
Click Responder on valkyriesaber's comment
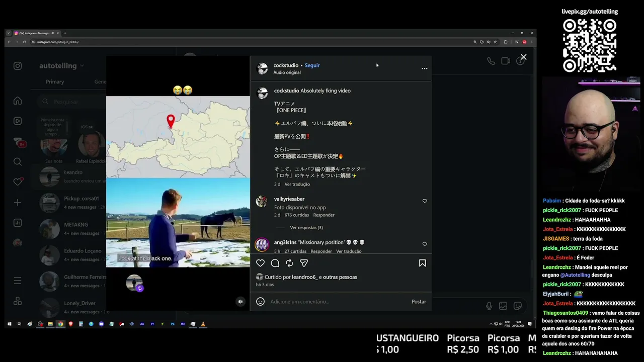click(x=324, y=215)
